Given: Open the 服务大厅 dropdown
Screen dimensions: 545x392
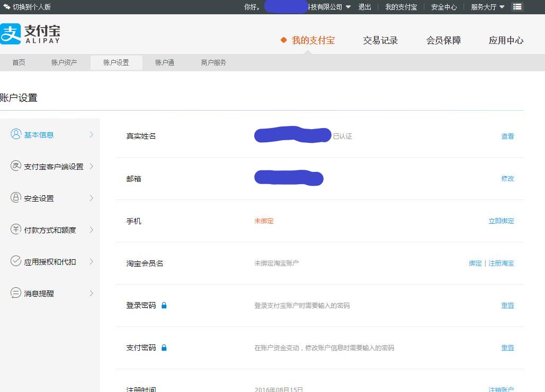Looking at the screenshot, I should pyautogui.click(x=486, y=7).
